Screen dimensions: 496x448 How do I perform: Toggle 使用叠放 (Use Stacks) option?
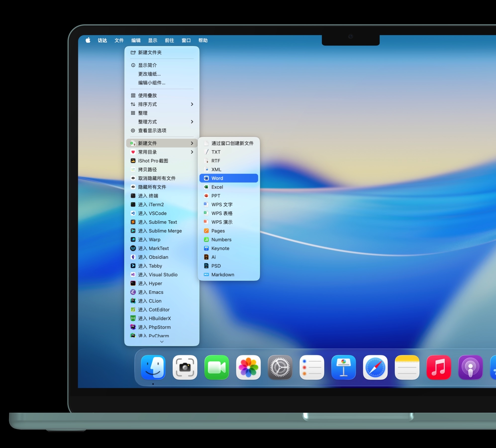click(x=147, y=96)
